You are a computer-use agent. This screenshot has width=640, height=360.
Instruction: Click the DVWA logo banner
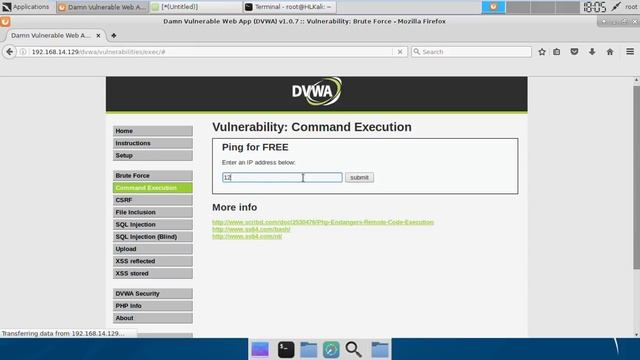point(316,91)
